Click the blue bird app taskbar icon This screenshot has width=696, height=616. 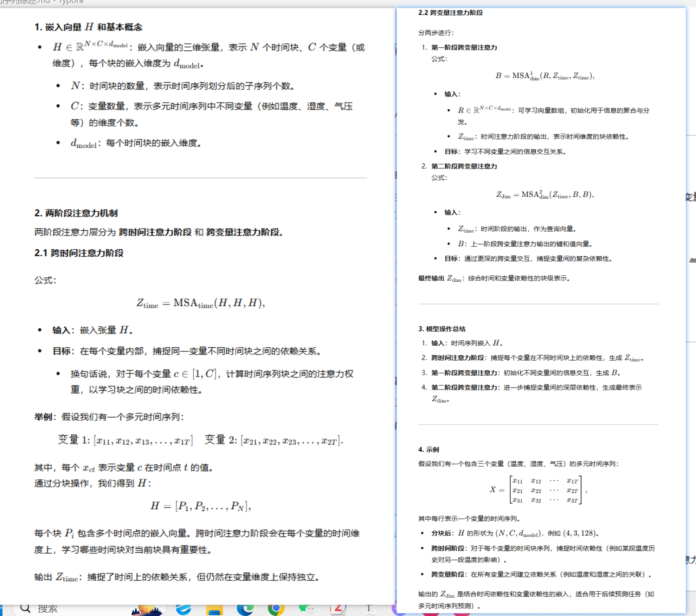pos(183,609)
